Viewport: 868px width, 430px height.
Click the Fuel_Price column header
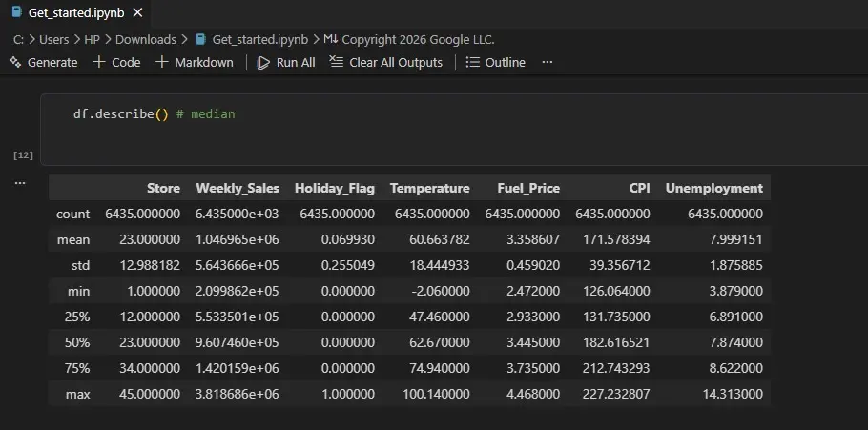point(528,188)
